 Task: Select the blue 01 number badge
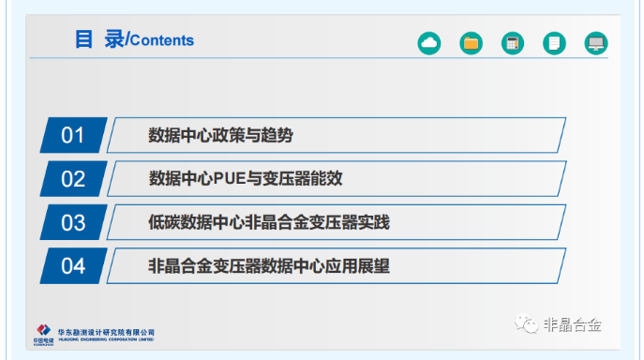point(73,135)
